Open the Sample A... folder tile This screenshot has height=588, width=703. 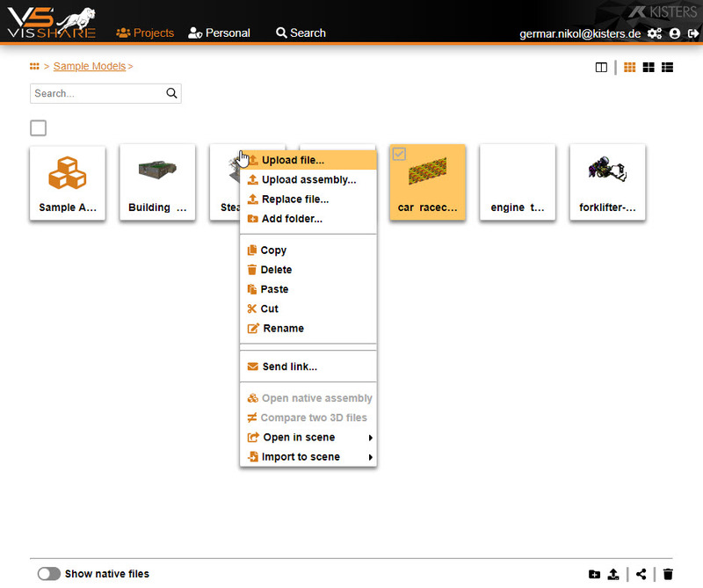pos(68,182)
